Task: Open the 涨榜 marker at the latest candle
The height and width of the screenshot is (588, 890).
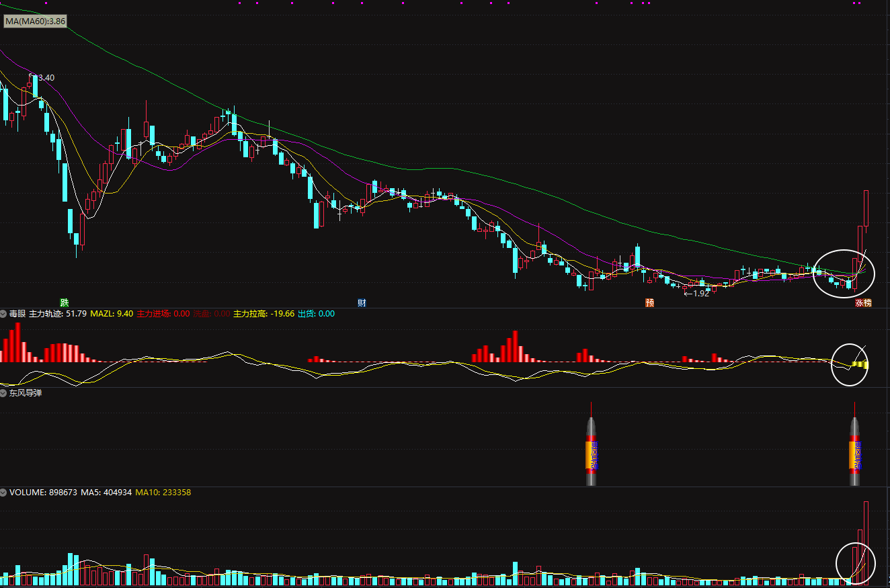Action: [863, 302]
